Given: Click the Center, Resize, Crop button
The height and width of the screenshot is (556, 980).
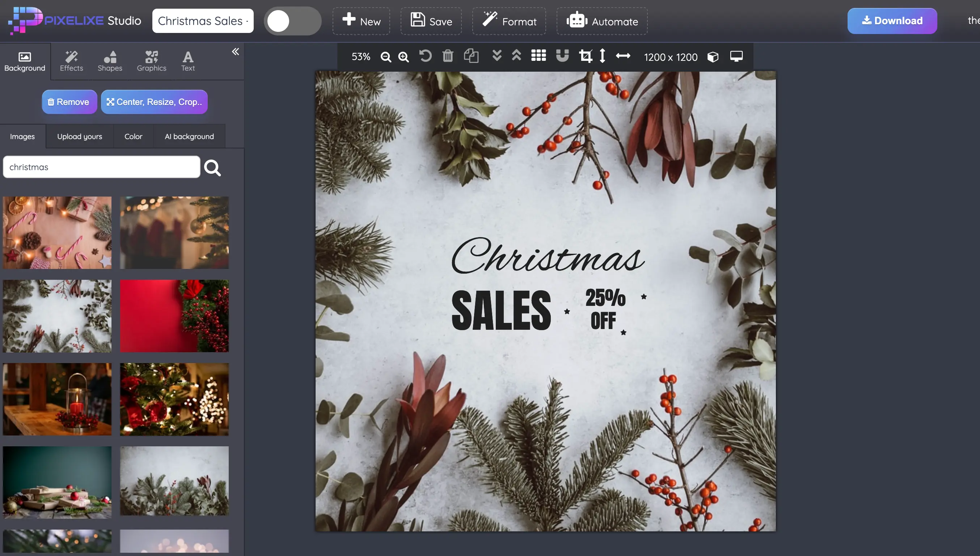Looking at the screenshot, I should pyautogui.click(x=154, y=102).
